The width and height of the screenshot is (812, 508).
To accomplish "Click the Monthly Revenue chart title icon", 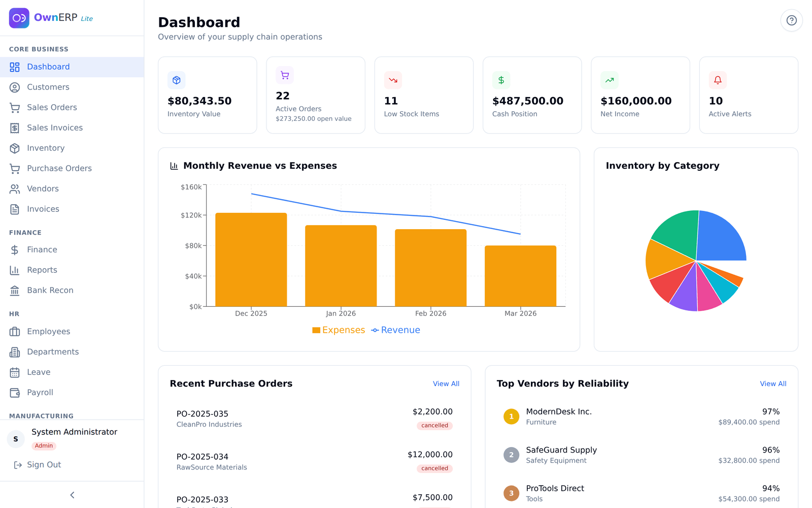I will 174,166.
